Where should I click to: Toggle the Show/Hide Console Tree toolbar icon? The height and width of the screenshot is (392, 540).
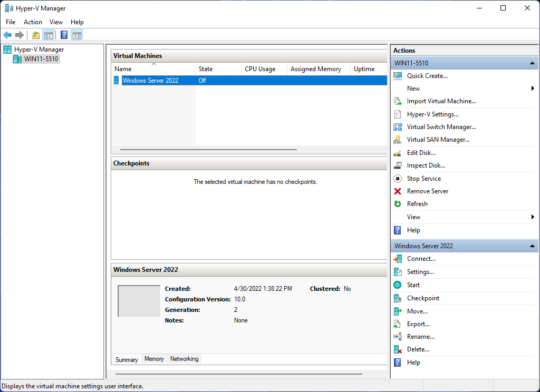point(48,35)
